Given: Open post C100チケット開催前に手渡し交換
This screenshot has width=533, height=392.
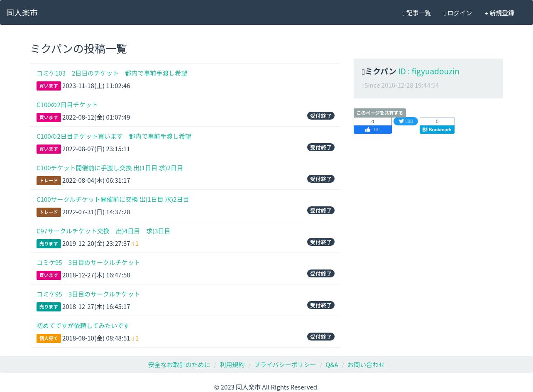Looking at the screenshot, I should (x=110, y=168).
